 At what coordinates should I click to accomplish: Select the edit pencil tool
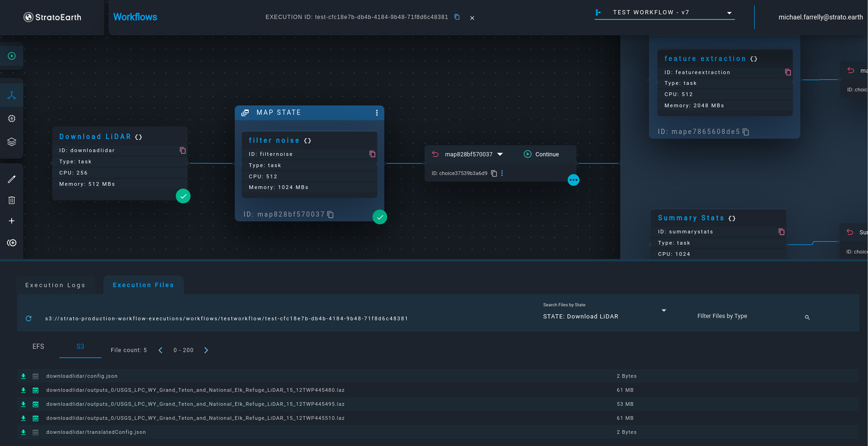(x=12, y=179)
